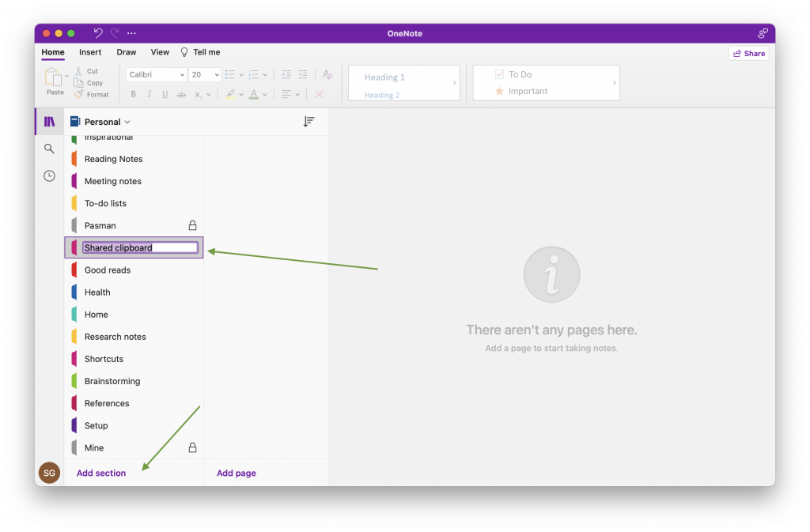Sort sections using the sort icon
Image resolution: width=810 pixels, height=532 pixels.
[x=309, y=122]
